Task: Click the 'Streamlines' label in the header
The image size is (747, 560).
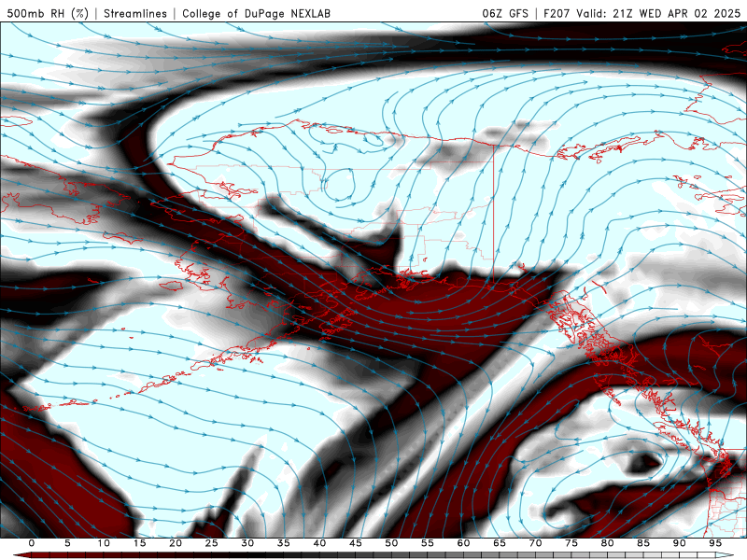Action: coord(135,13)
